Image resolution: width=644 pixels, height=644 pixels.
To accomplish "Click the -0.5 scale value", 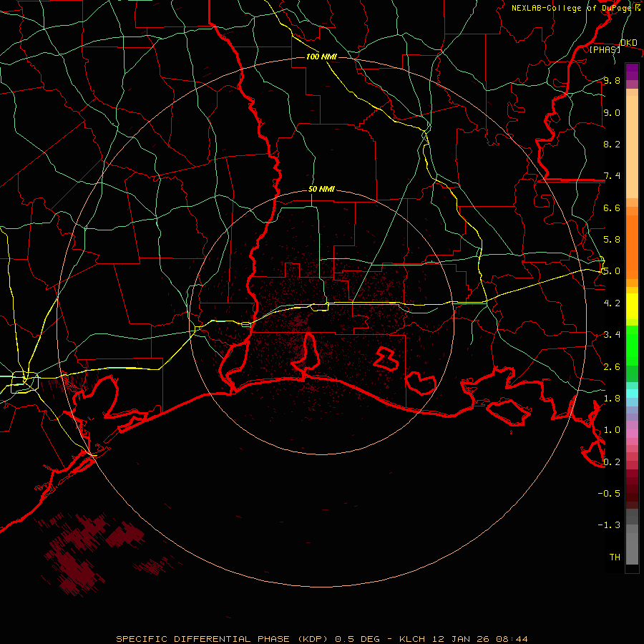I will pyautogui.click(x=609, y=494).
